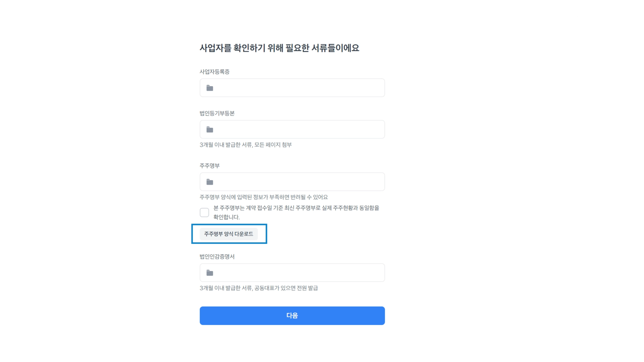
Task: Click folder icon in 법인등기부등본 field
Action: coord(210,129)
